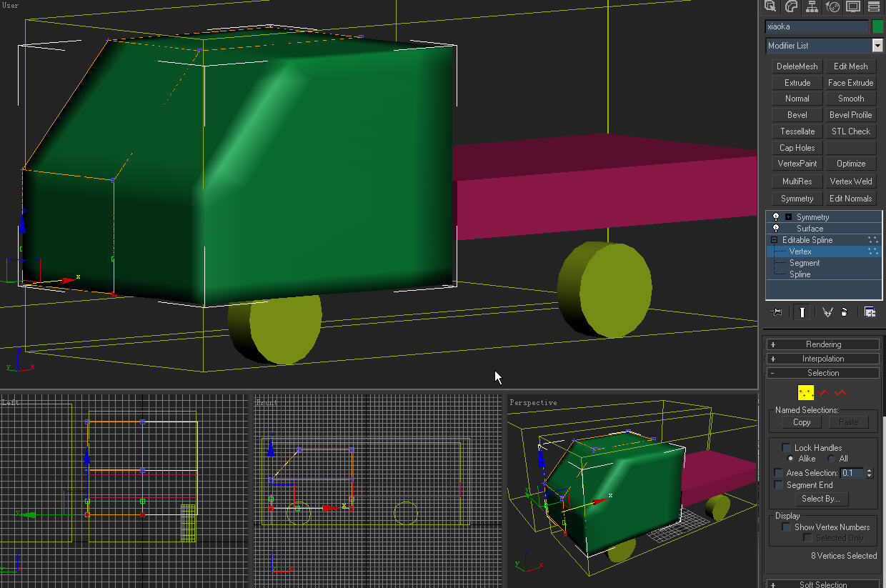Select the Segment sub-object selection icon
This screenshot has height=588, width=886.
824,392
